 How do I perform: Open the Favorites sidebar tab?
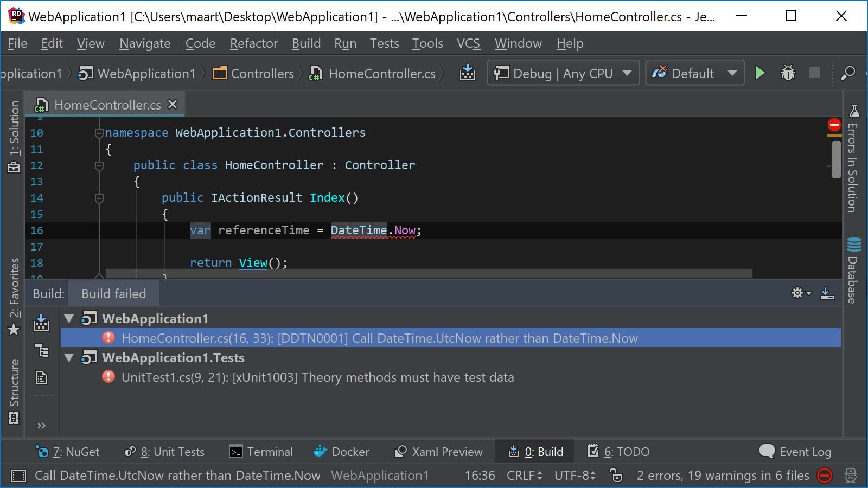(x=14, y=297)
